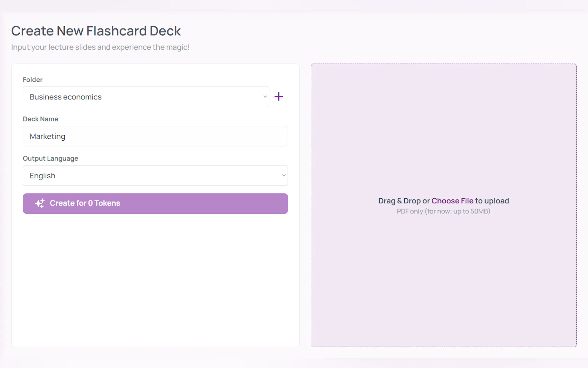Open the Output Language dropdown showing English
Viewport: 588px width, 368px height.
tap(155, 175)
